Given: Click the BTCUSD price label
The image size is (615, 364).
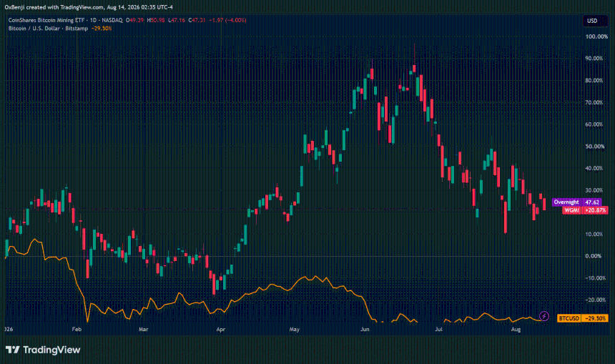Looking at the screenshot, I should [x=569, y=318].
